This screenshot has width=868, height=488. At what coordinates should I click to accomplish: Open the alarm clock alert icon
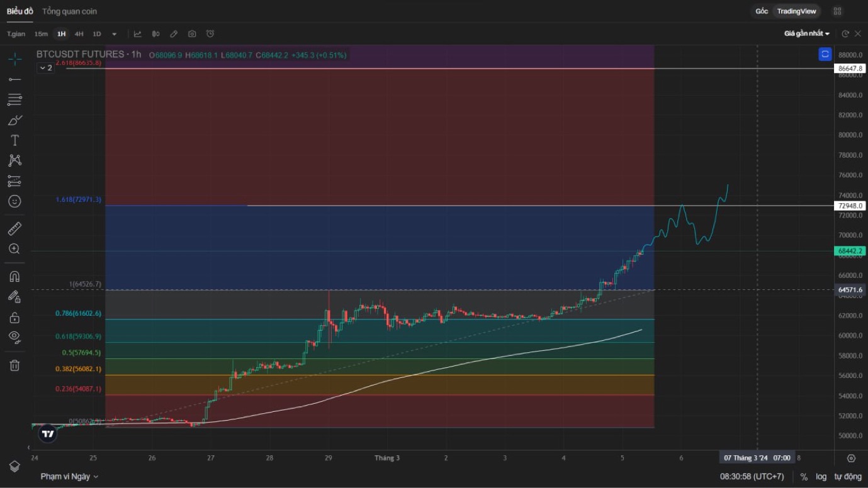[210, 34]
